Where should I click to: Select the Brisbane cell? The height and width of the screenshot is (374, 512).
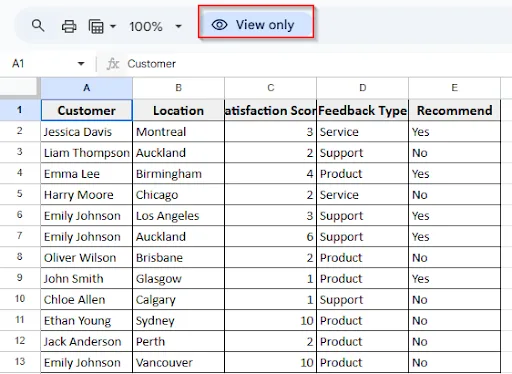[179, 258]
